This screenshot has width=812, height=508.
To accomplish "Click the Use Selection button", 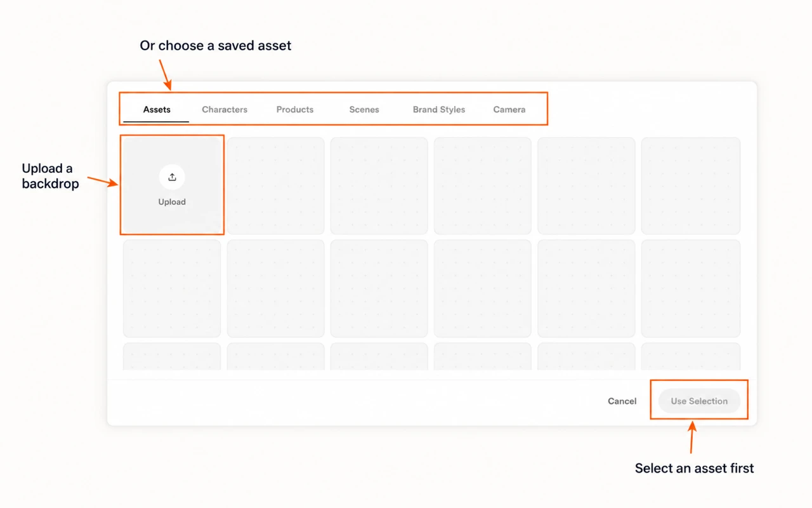I will coord(699,401).
